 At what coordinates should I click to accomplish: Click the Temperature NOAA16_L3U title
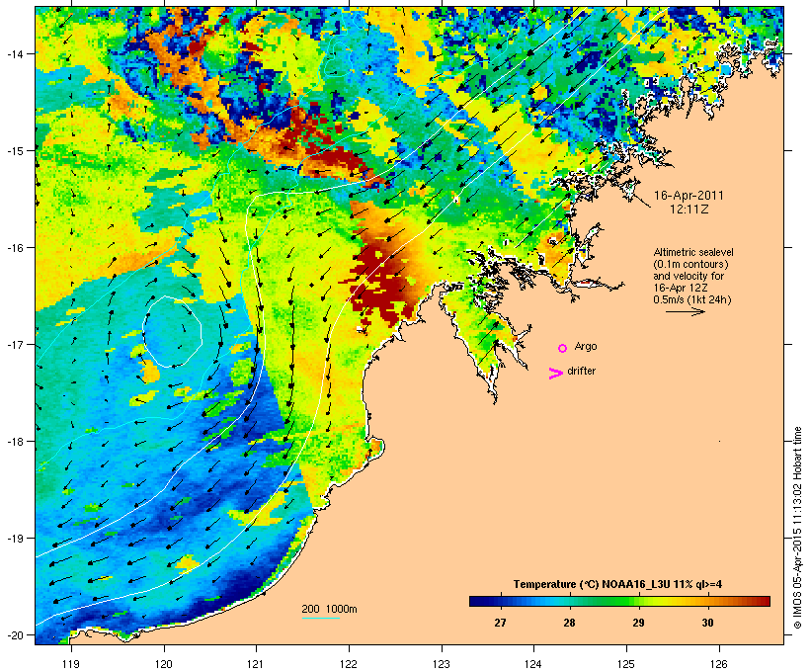click(x=617, y=584)
